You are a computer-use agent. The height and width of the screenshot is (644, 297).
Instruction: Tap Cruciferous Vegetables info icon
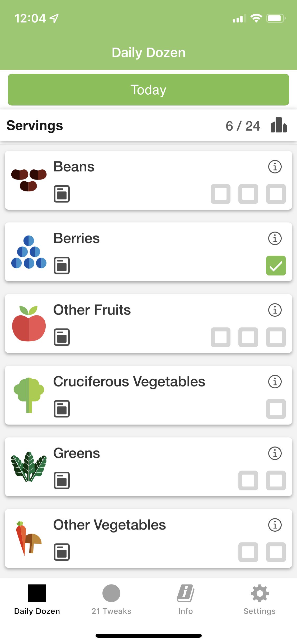[x=275, y=382]
